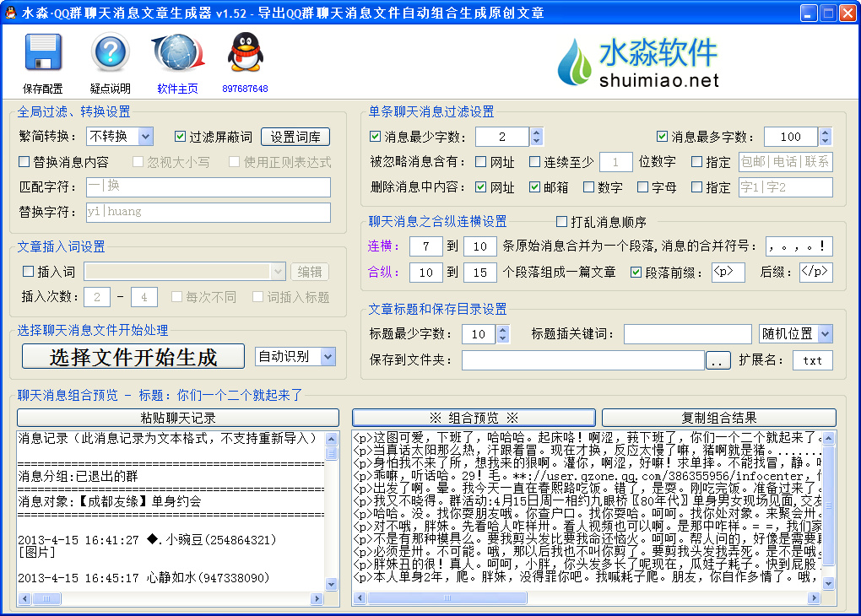Click the 复制组合结果 button
Viewport: 861px width, 616px height.
719,418
